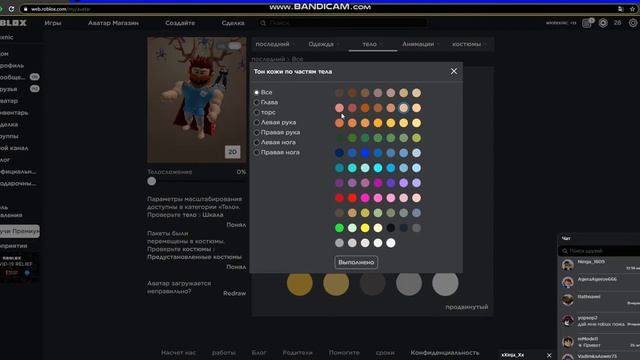Click the Get Premium sidebar button
Screen dimensions: 640x360
[20, 231]
